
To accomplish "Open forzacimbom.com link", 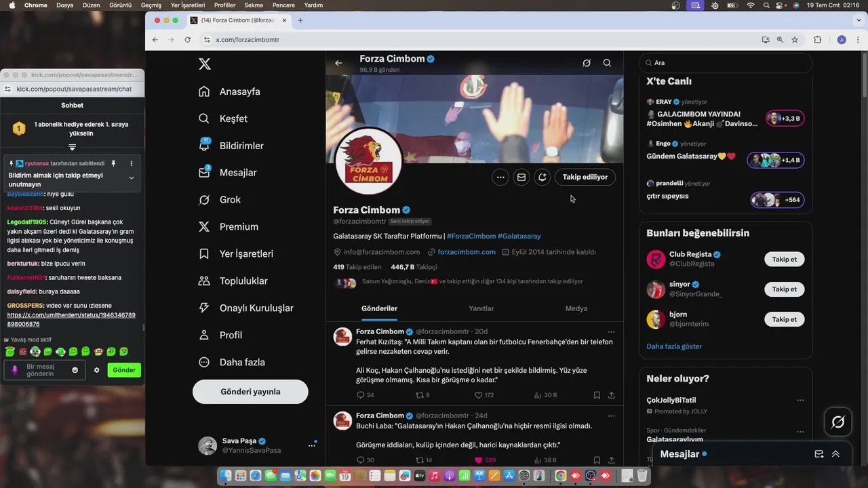I will [467, 252].
